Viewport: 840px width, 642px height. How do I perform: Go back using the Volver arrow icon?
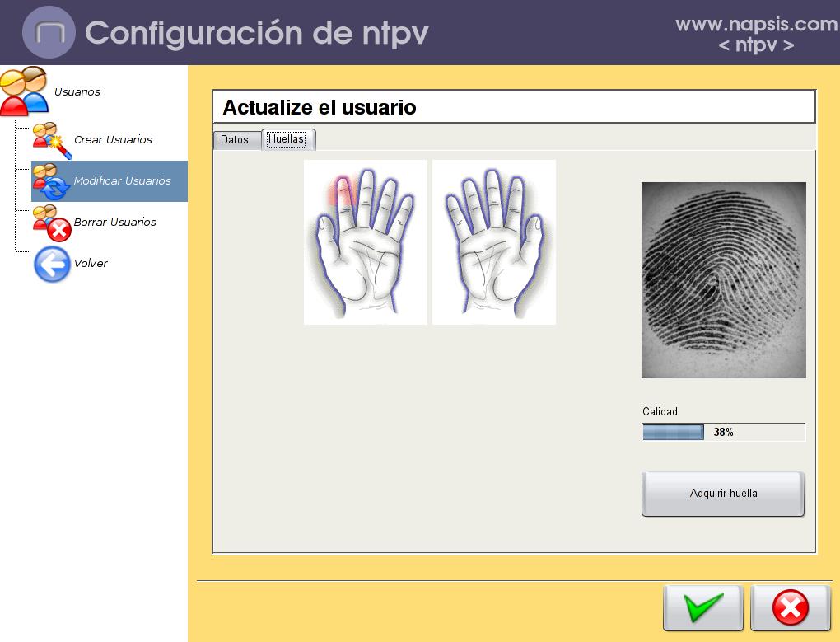point(52,265)
